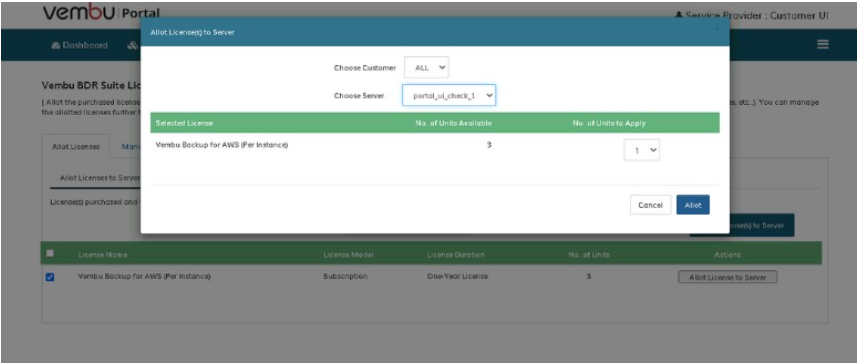Click the No. of Units column header

(x=589, y=255)
